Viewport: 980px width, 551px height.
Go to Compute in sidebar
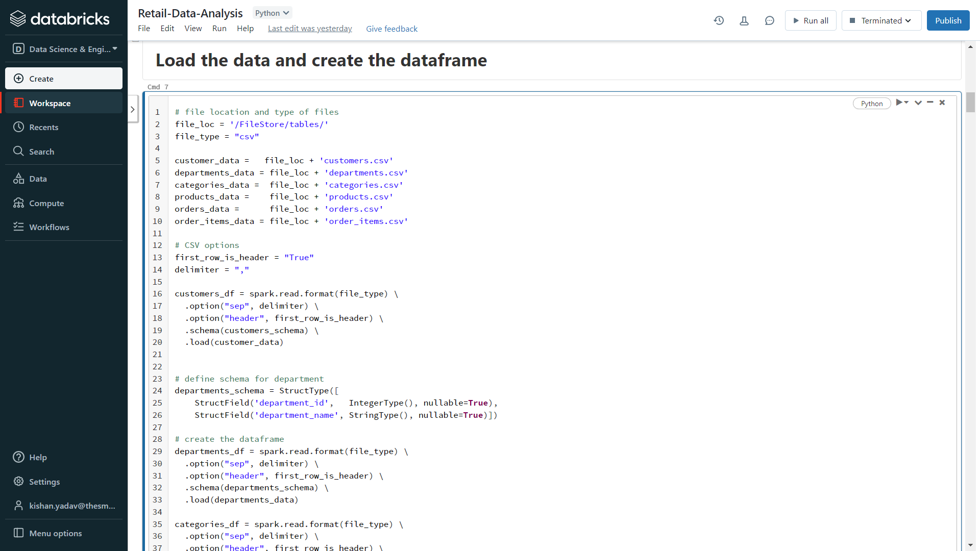(x=46, y=203)
